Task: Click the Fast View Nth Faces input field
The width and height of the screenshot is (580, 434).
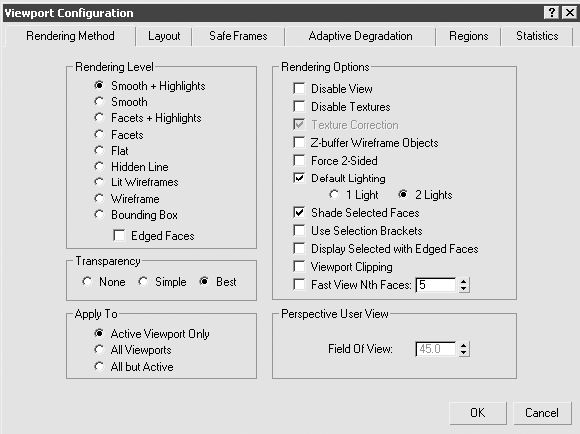Action: point(436,285)
